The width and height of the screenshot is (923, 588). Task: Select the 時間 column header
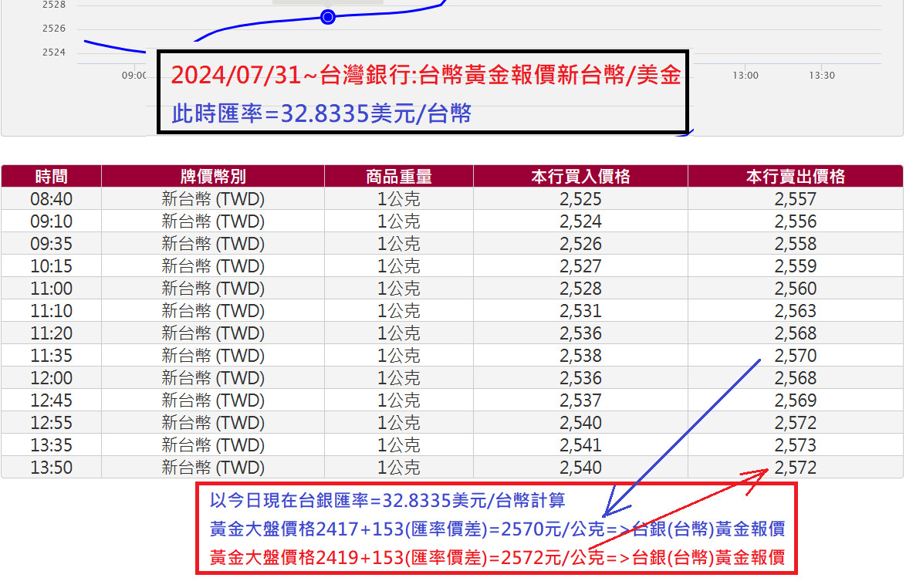click(x=51, y=177)
